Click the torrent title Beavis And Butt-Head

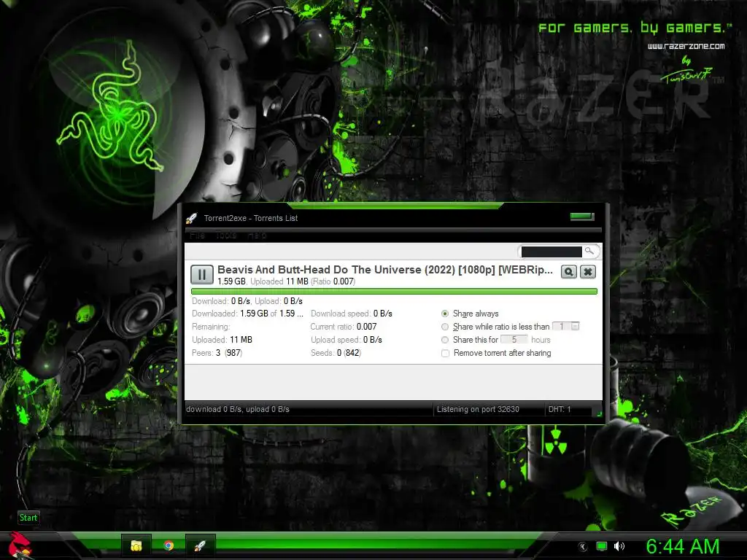tap(385, 270)
